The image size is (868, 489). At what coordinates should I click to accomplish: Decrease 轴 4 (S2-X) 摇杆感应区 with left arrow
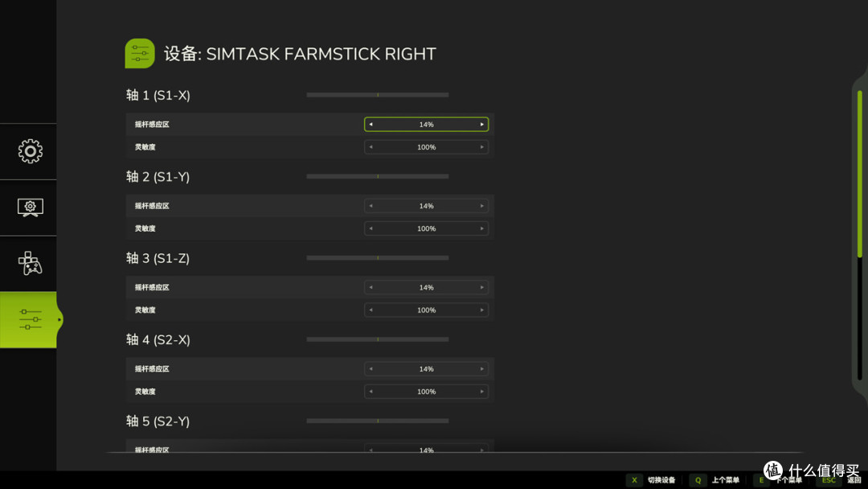coord(371,369)
